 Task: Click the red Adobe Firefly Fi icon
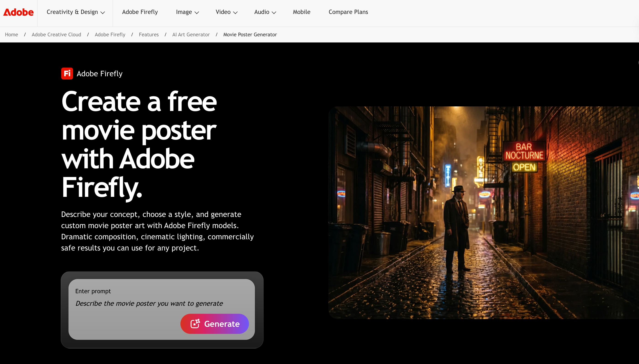67,74
